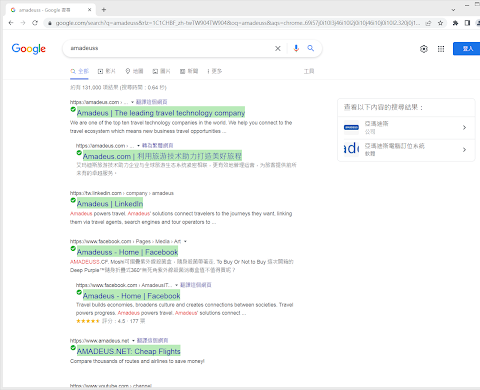The height and width of the screenshot is (390, 480).
Task: Open Google settings gear
Action: click(424, 49)
